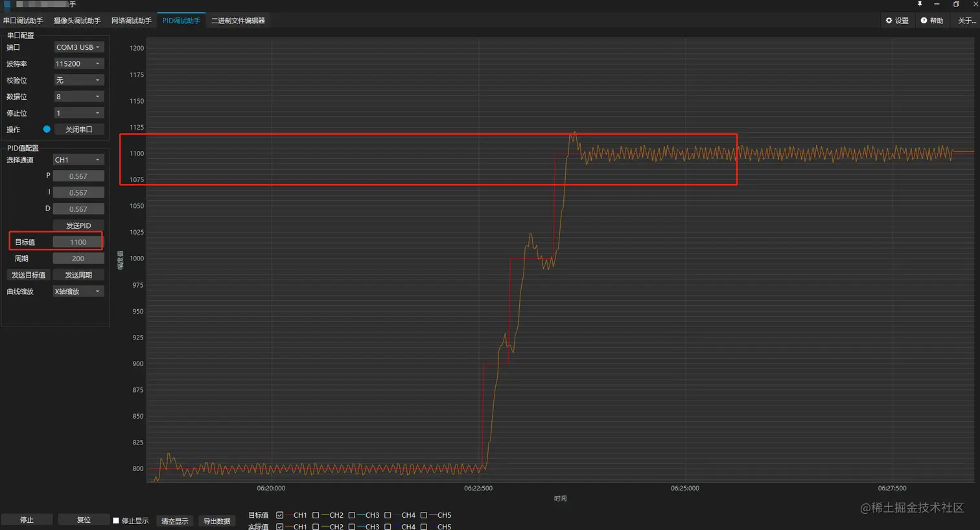This screenshot has height=530, width=980.
Task: Focus the P value input field
Action: tap(78, 176)
